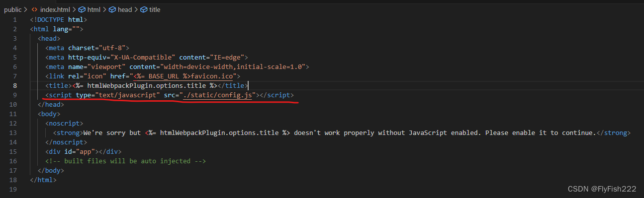Click the cube icon beside 'html' breadcrumb
The height and width of the screenshot is (198, 644).
click(82, 9)
